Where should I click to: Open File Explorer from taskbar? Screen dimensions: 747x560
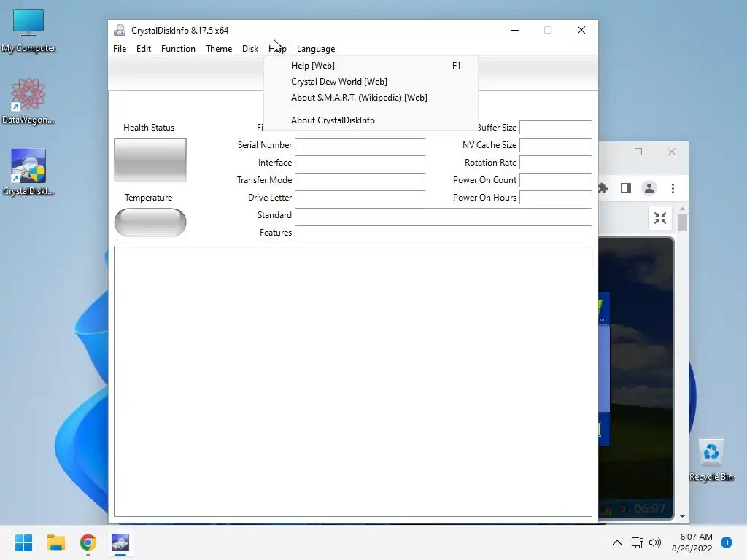(55, 542)
